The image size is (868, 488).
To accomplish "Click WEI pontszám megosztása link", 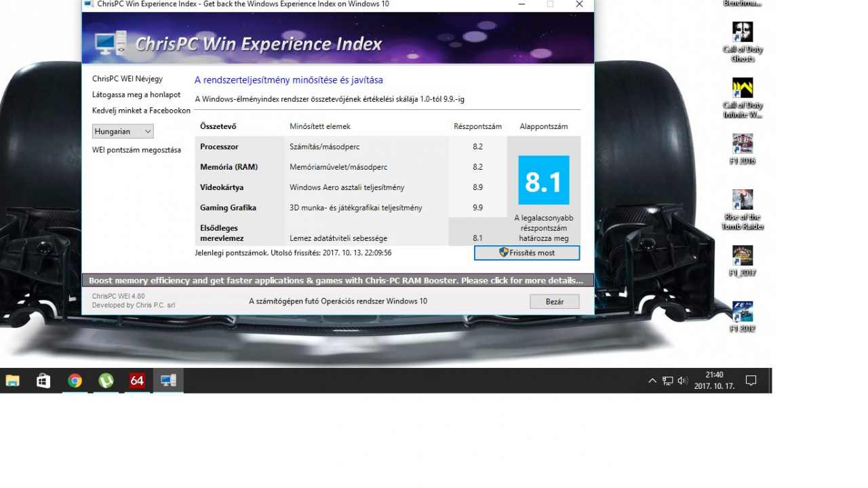I will [x=136, y=150].
